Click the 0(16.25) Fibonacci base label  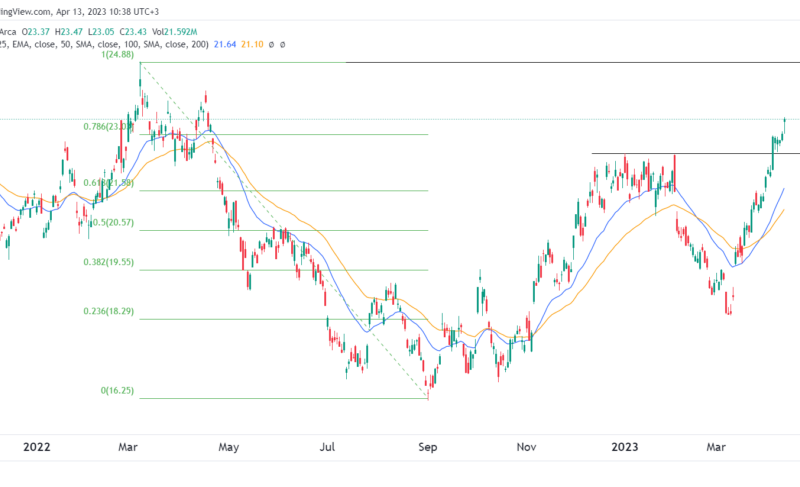point(117,391)
